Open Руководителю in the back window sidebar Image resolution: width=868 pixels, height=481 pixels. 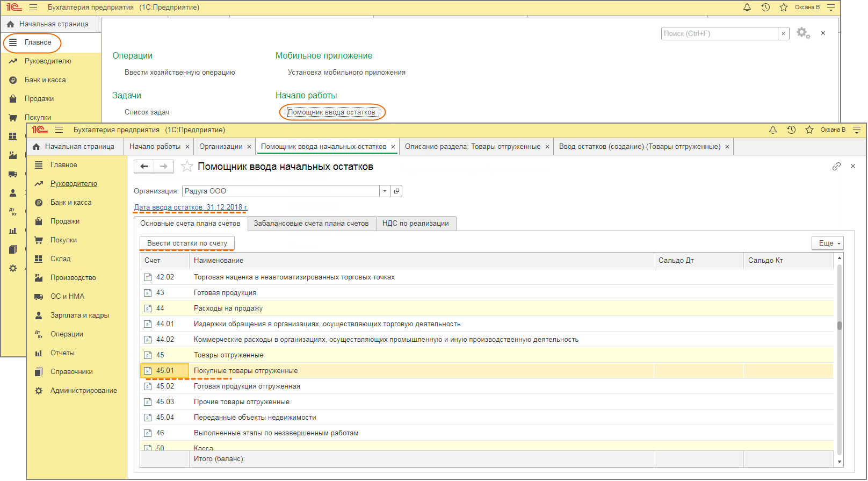click(x=48, y=61)
